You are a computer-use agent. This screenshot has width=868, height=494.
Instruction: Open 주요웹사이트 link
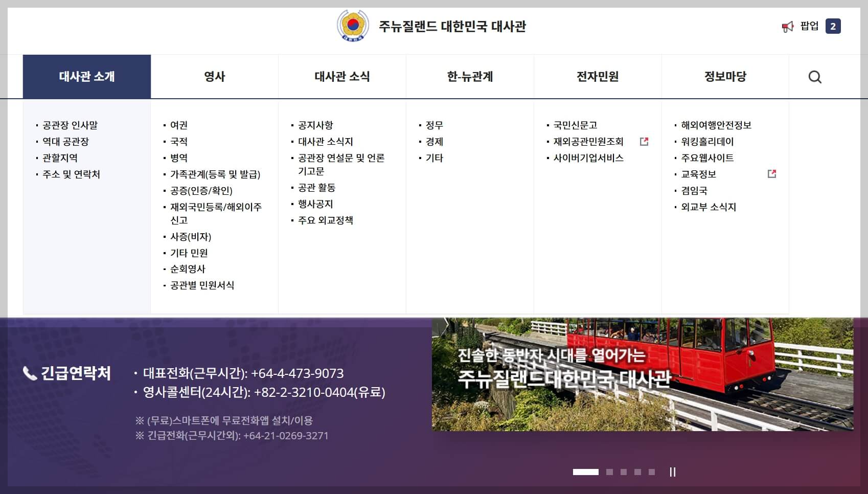click(x=707, y=158)
